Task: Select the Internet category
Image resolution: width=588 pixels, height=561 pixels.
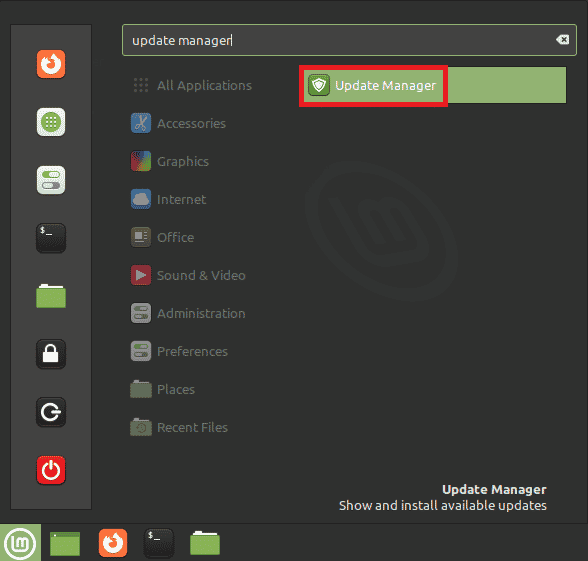Action: [169, 199]
